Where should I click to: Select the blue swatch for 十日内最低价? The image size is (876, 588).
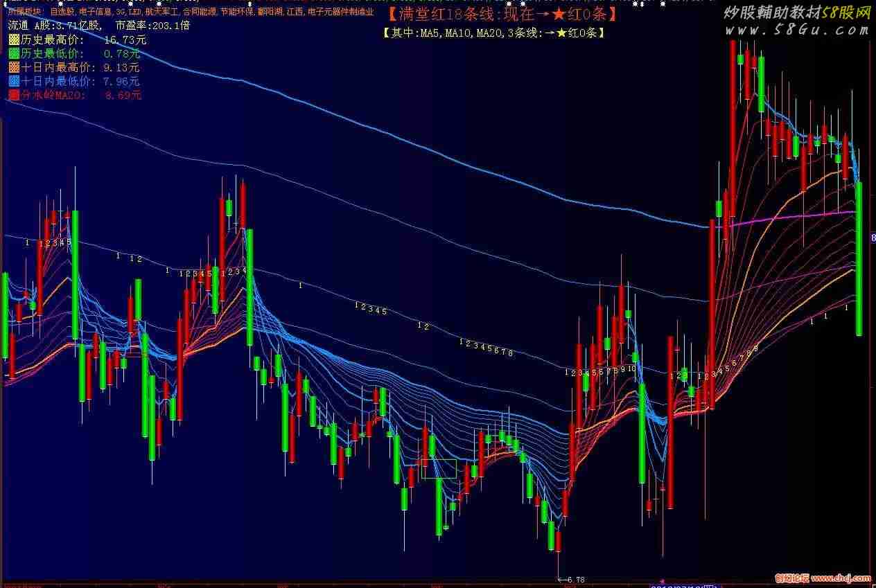click(x=14, y=81)
